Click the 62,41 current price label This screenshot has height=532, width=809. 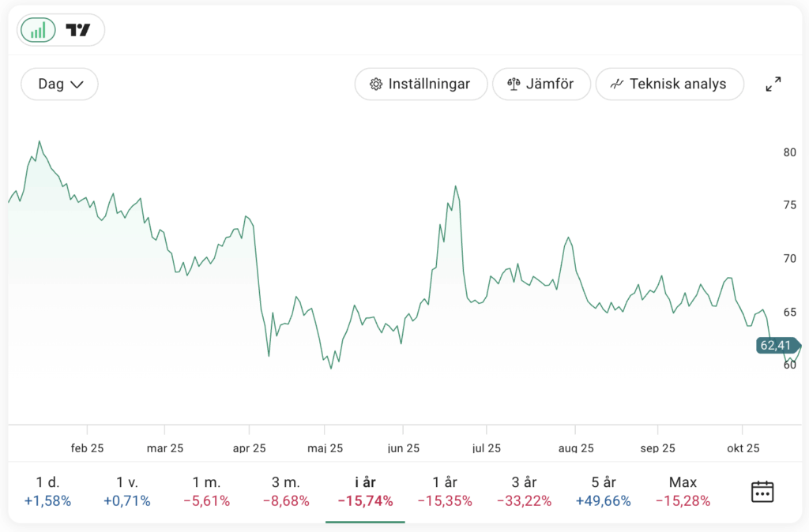775,345
